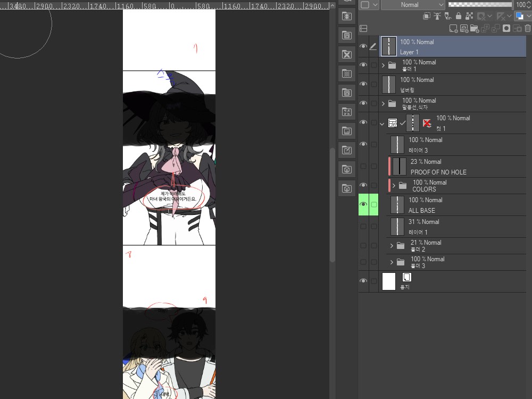This screenshot has width=532, height=399.
Task: Click Merge with Layer Below icon
Action: point(496,29)
